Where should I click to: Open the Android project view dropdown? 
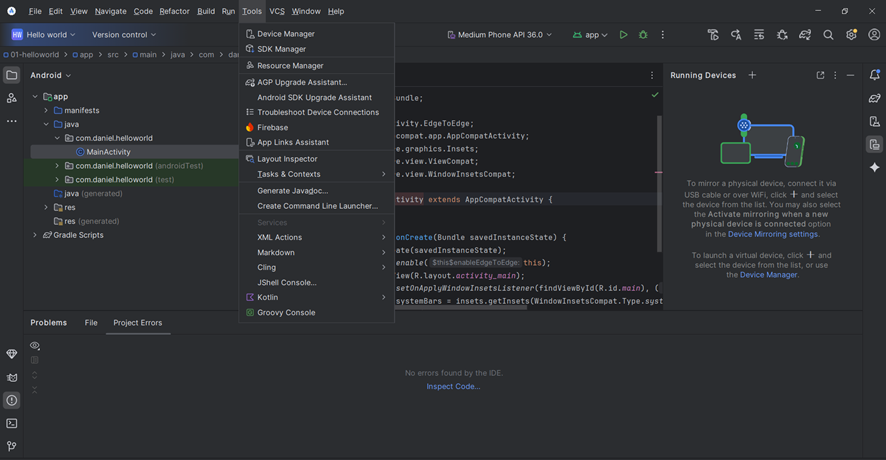[50, 75]
